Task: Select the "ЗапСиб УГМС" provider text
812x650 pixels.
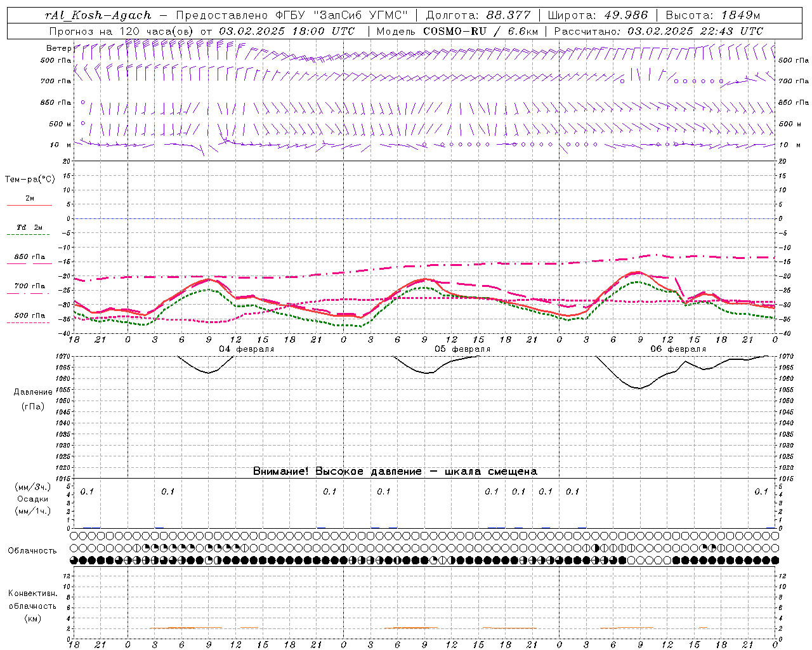Action: tap(362, 15)
